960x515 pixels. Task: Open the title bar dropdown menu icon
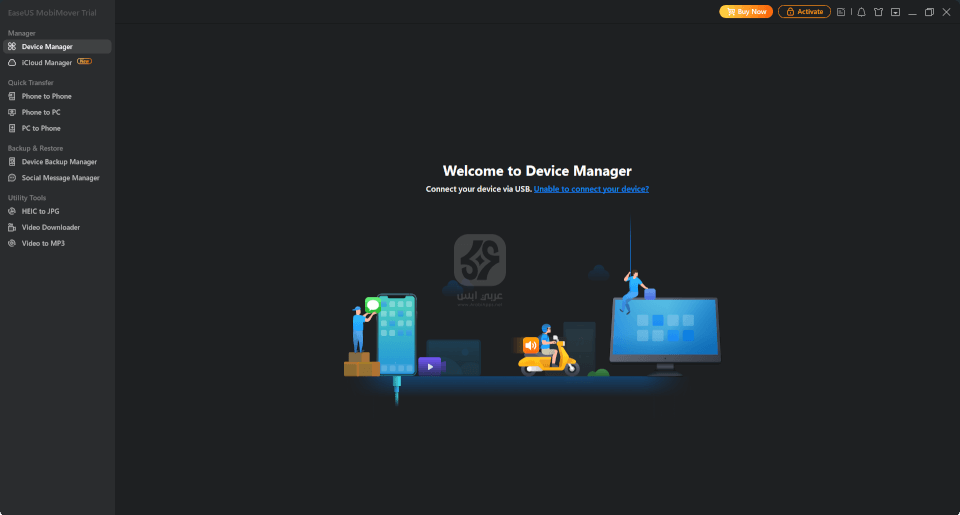coord(896,12)
